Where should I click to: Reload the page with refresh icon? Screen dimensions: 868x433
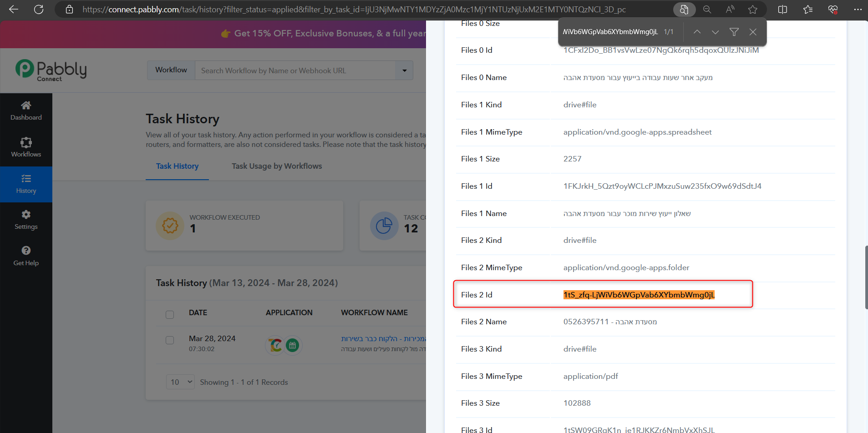point(39,9)
